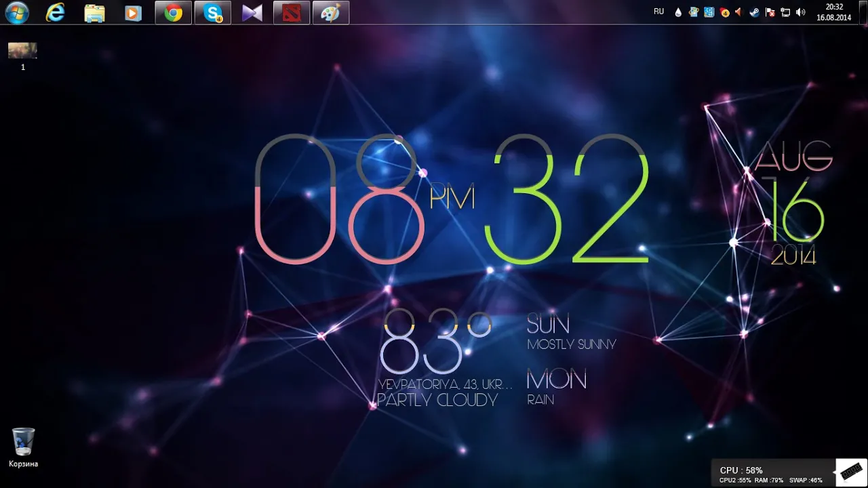Click the 2014 year label
Screen dimensions: 868x488
[x=793, y=256]
